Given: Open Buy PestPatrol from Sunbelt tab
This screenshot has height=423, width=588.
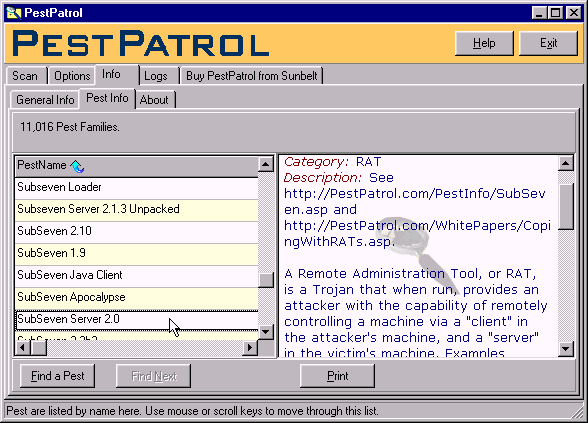Looking at the screenshot, I should pos(252,76).
